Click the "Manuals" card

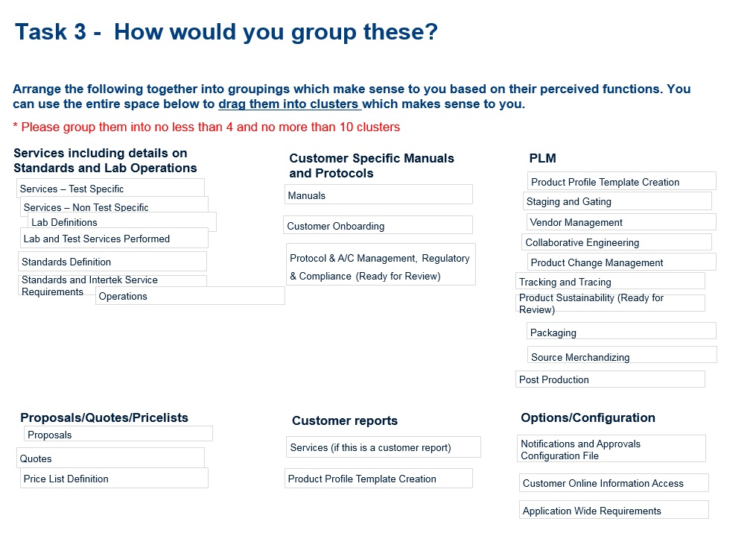click(378, 195)
